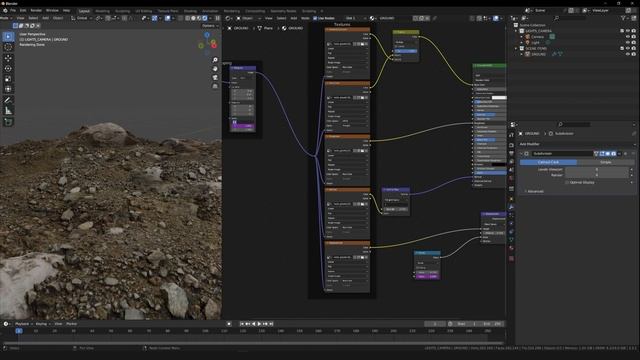Image resolution: width=640 pixels, height=360 pixels.
Task: Select the Select Box tool in viewport toolbar
Action: coord(8,37)
